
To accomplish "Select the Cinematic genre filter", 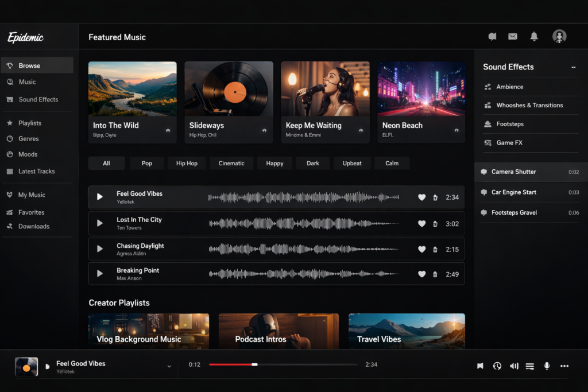I will pyautogui.click(x=231, y=163).
